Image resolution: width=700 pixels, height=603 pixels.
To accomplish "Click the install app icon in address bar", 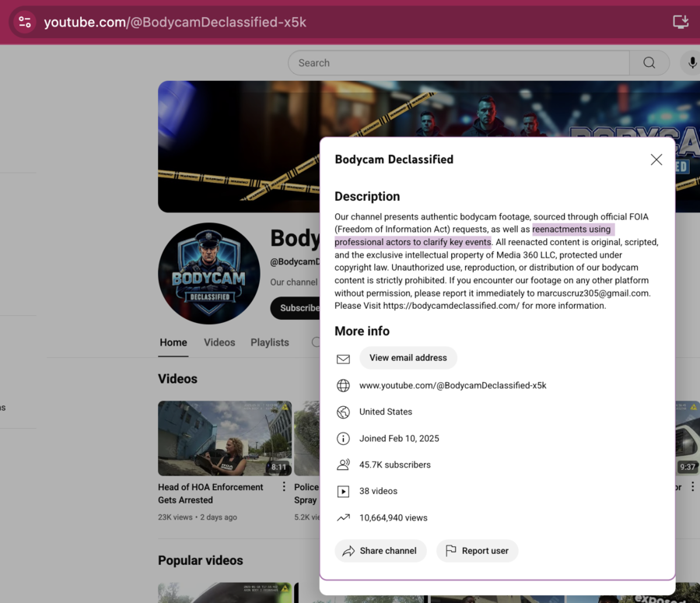I will click(681, 22).
